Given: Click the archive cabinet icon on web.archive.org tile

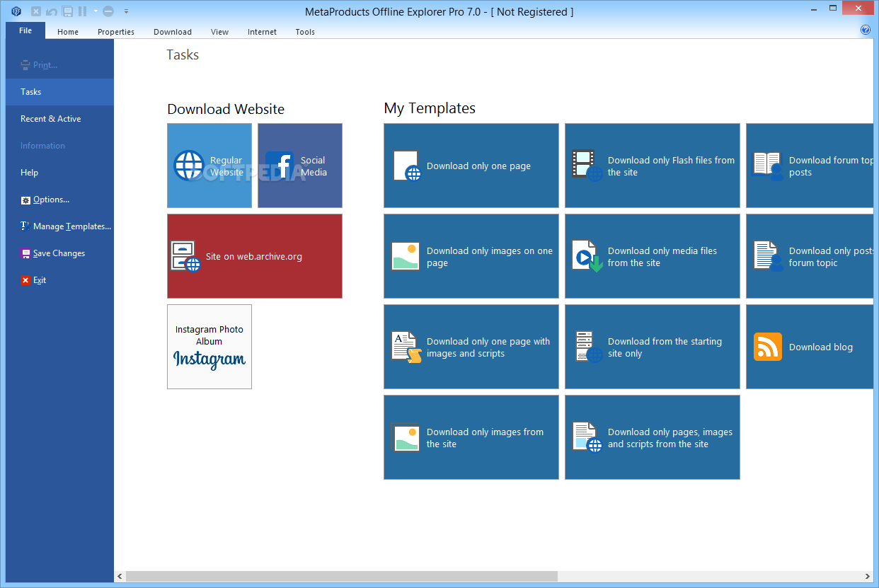Looking at the screenshot, I should (x=185, y=256).
